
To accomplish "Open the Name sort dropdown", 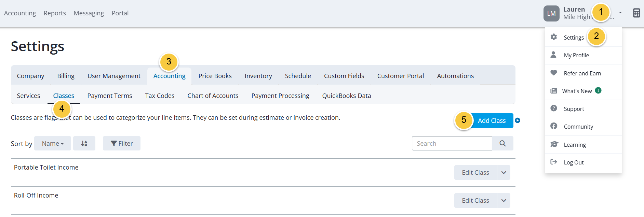I will click(x=53, y=143).
